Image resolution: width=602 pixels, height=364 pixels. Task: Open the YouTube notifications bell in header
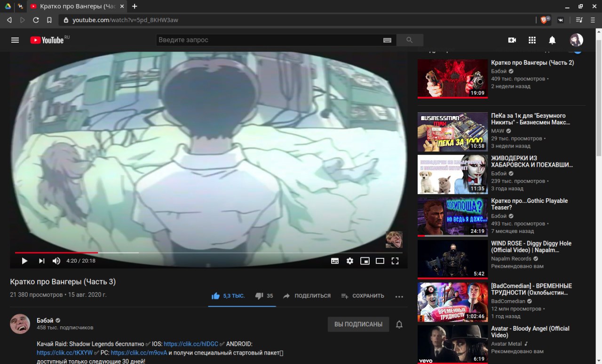552,40
